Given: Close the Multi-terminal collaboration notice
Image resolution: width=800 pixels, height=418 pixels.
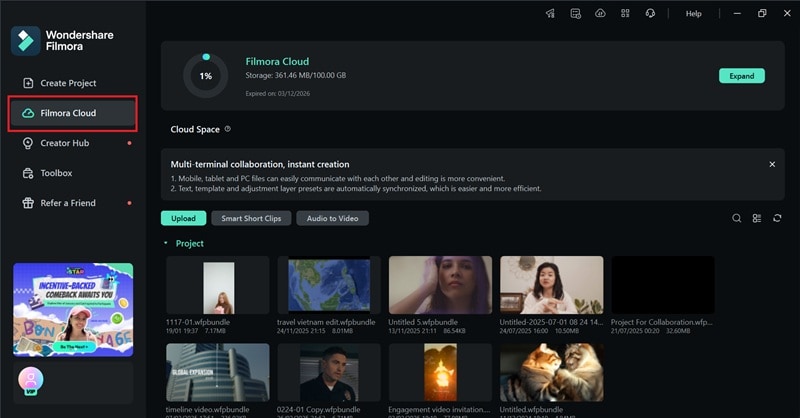Looking at the screenshot, I should pos(772,164).
